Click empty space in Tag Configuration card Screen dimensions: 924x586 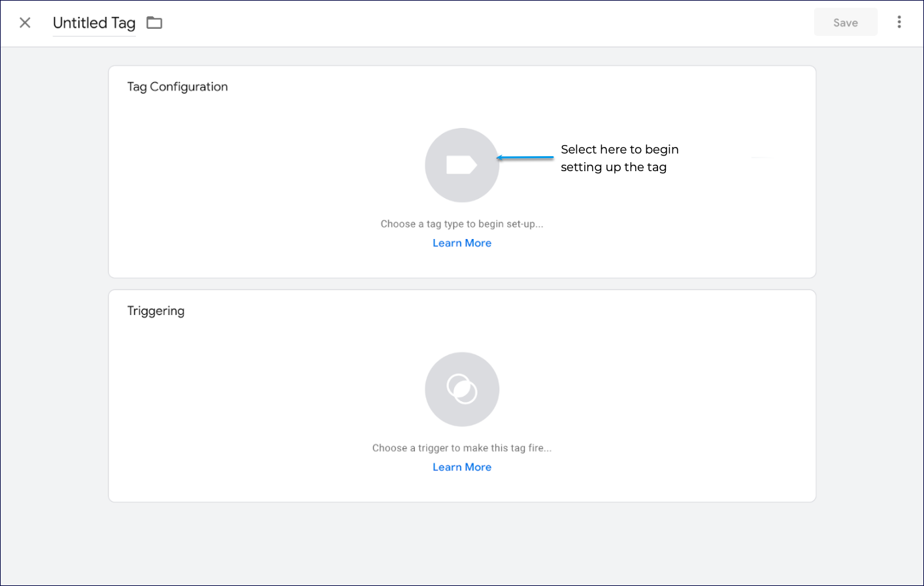click(261, 183)
